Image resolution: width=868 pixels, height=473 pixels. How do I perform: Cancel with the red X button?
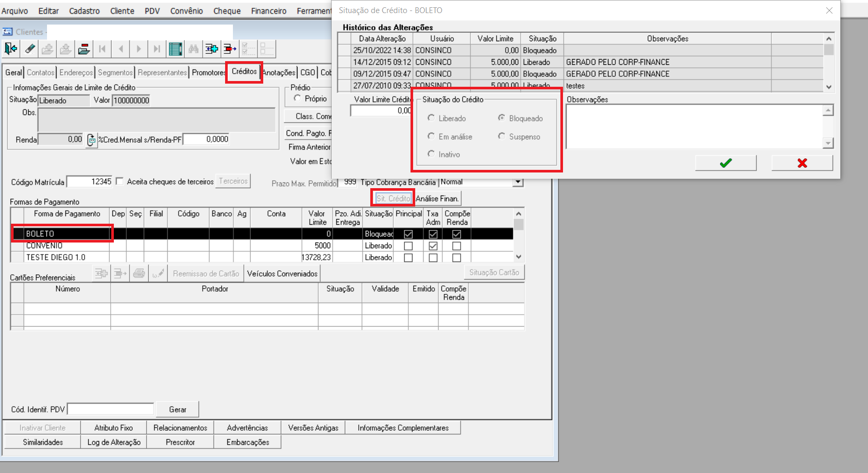802,163
